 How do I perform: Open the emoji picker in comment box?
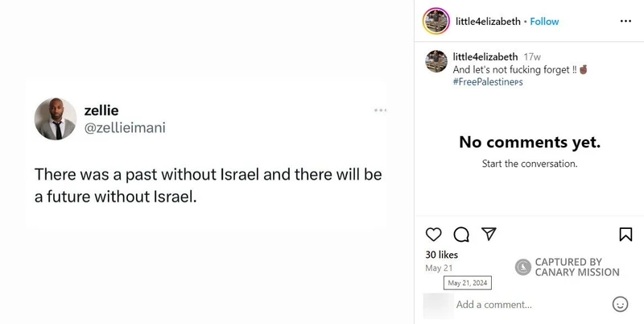coord(620,305)
